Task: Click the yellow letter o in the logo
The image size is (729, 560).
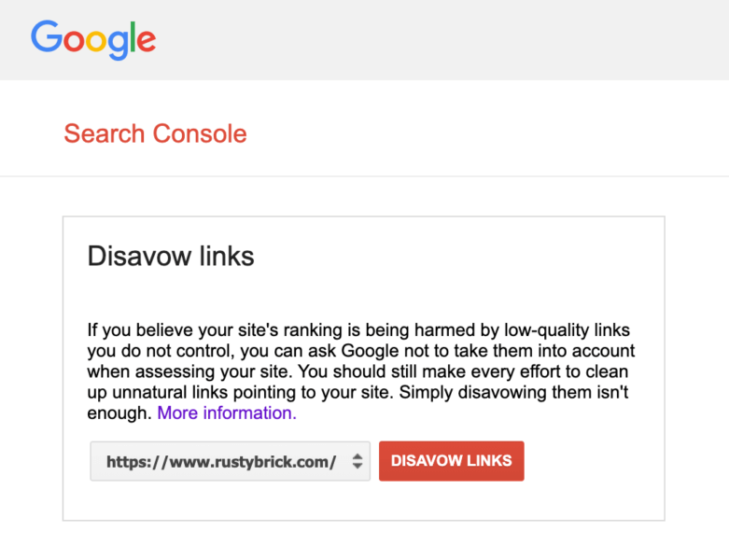Action: click(x=96, y=41)
